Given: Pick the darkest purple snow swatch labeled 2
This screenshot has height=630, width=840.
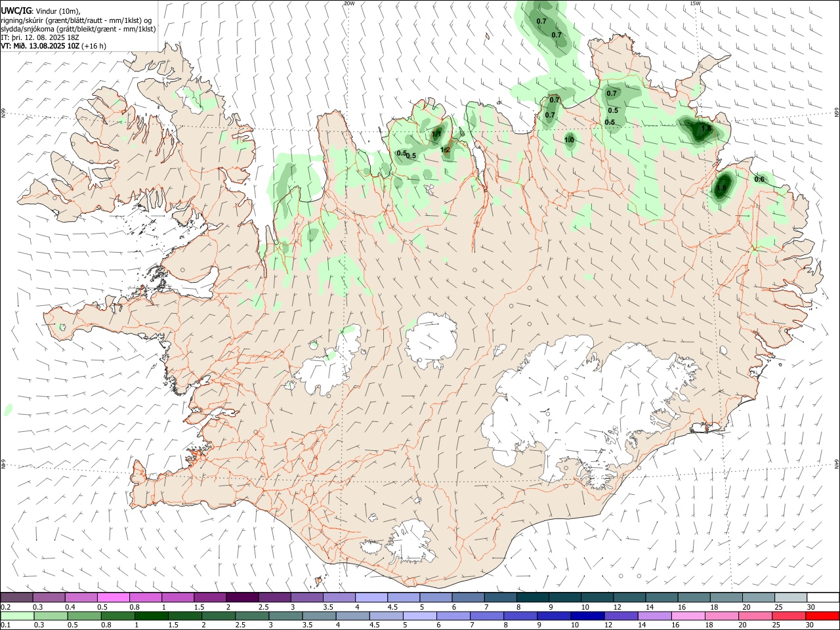Looking at the screenshot, I should (x=242, y=597).
